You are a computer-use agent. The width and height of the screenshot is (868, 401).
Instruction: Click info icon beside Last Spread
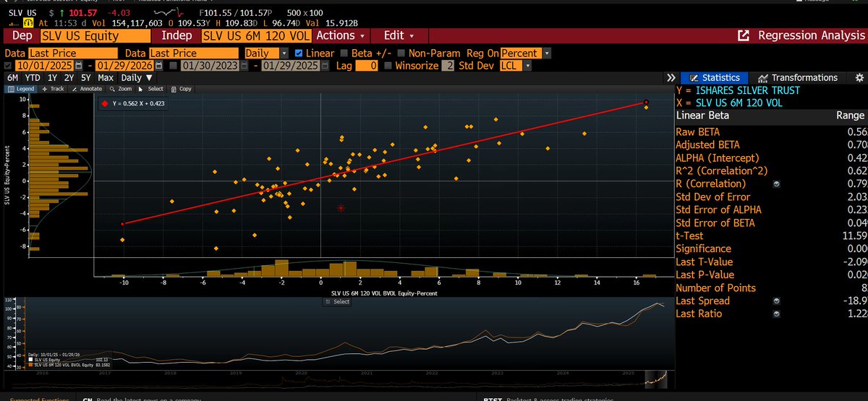(x=777, y=301)
